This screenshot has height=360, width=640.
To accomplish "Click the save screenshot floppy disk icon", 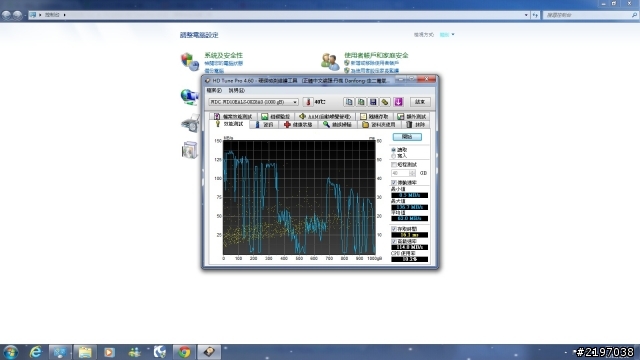I will click(373, 102).
